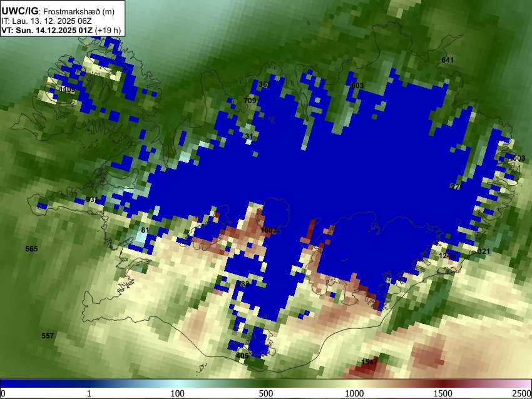The height and width of the screenshot is (399, 532).
Task: Click the '(+19 h)' forecast offset text
Action: (x=108, y=31)
